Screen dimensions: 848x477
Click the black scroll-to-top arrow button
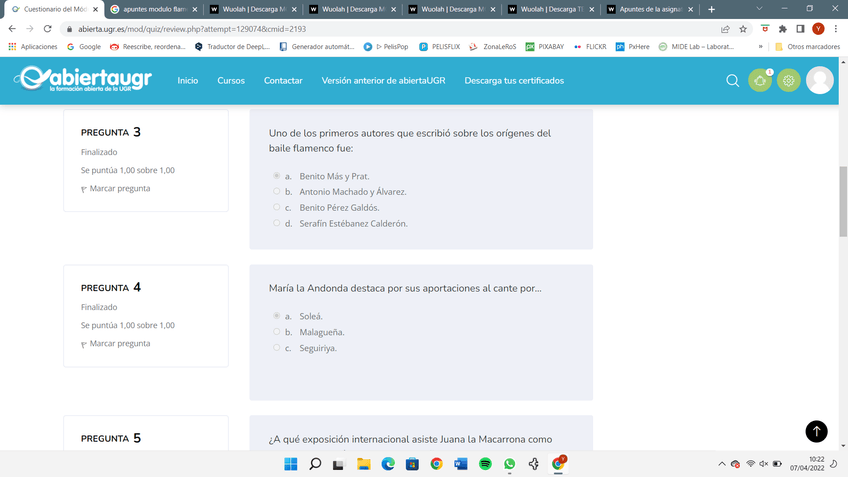[x=816, y=431]
